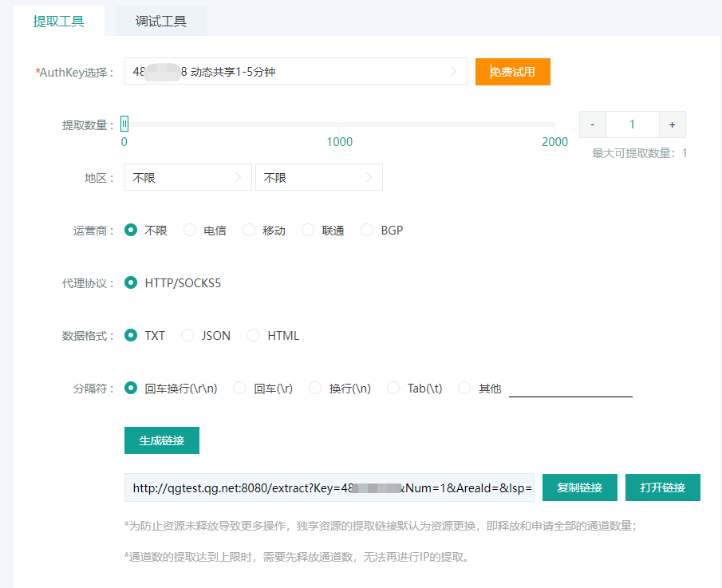This screenshot has height=588, width=722.
Task: Expand the first 地区 dropdown
Action: [x=187, y=178]
